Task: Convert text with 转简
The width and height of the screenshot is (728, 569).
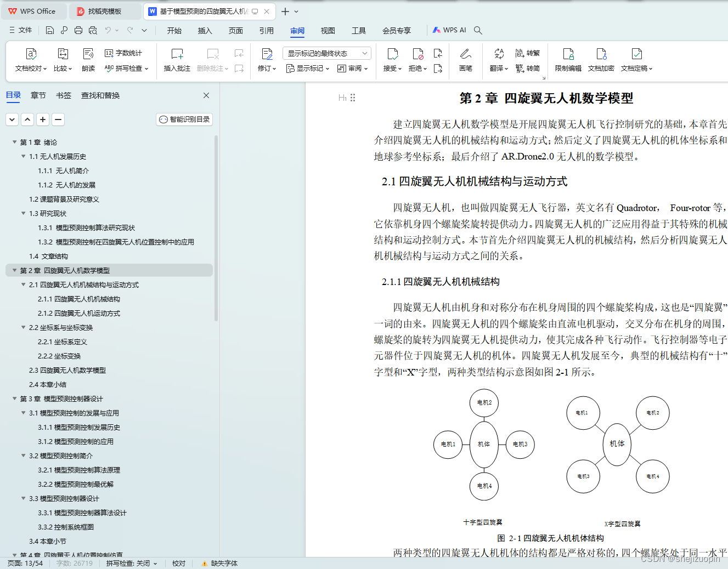Action: 528,69
